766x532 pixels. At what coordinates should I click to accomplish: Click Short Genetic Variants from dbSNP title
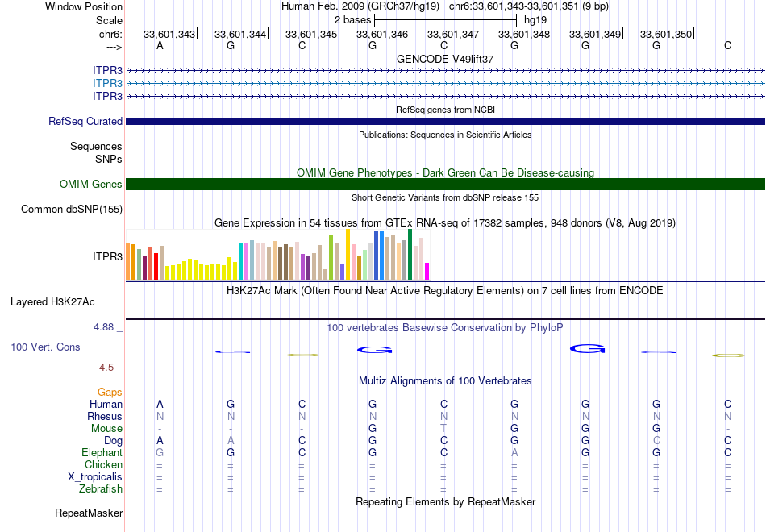(x=445, y=197)
